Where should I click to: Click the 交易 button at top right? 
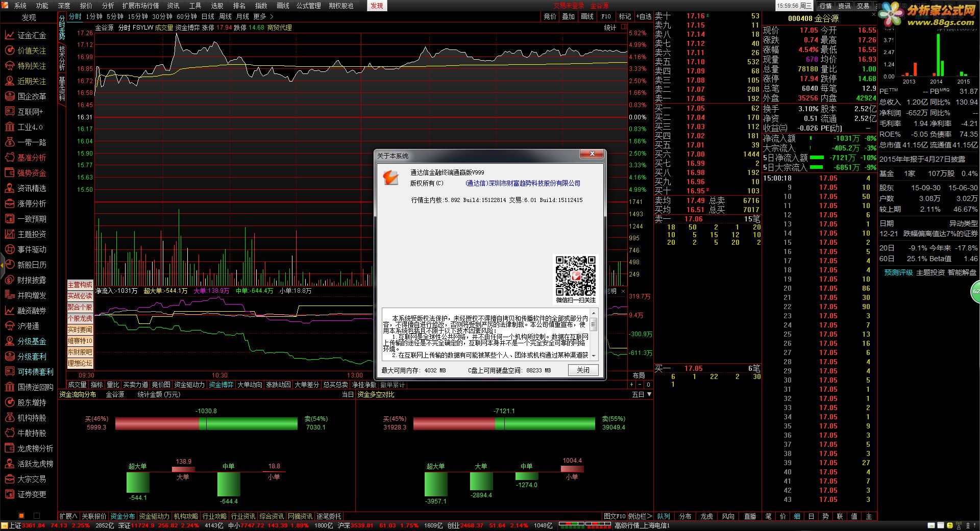click(x=863, y=6)
